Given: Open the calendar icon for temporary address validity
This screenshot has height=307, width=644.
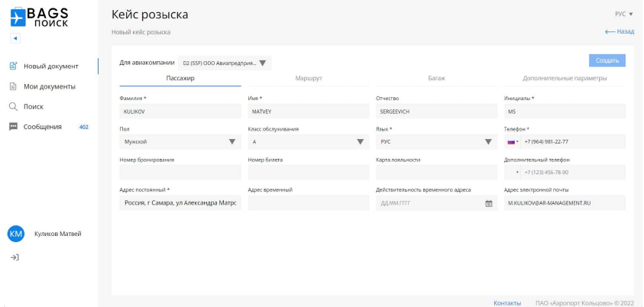Looking at the screenshot, I should click(489, 203).
